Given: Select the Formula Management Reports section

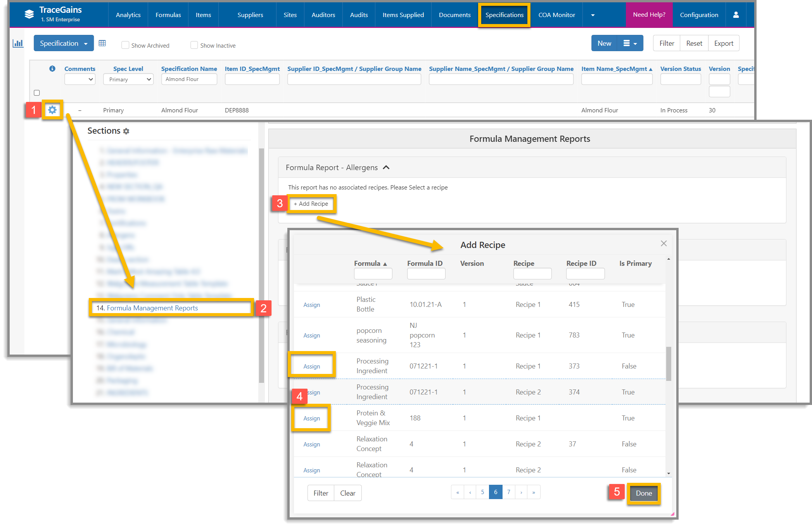Looking at the screenshot, I should click(152, 307).
